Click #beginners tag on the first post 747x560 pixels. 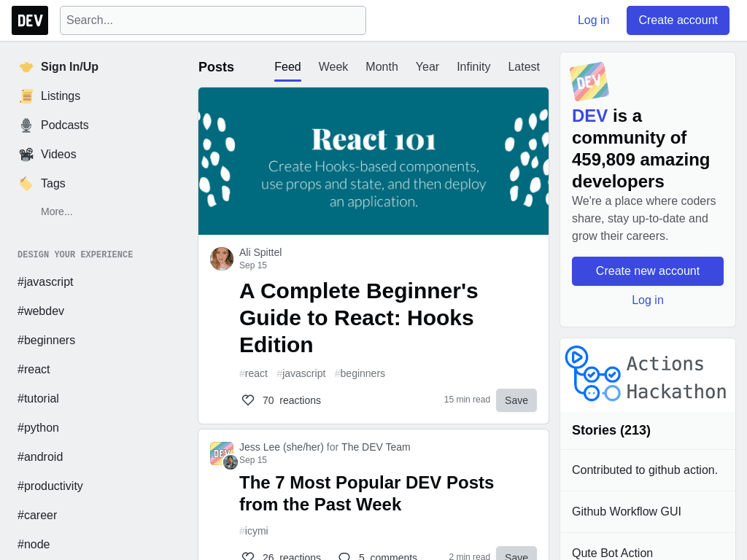click(360, 373)
